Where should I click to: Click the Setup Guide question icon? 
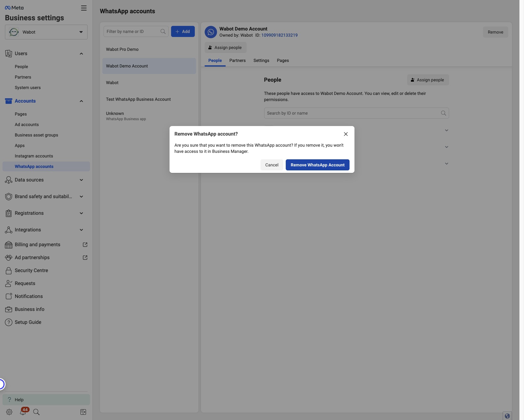coord(9,322)
